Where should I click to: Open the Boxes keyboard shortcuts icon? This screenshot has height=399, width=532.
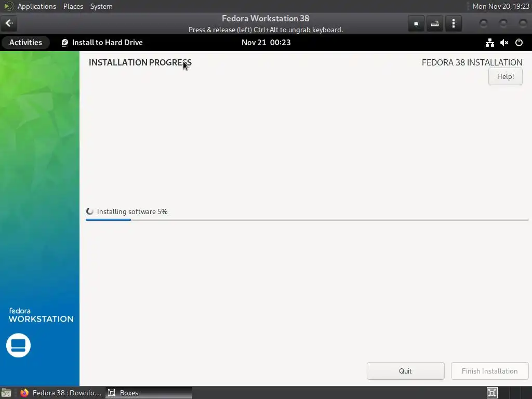pos(435,24)
